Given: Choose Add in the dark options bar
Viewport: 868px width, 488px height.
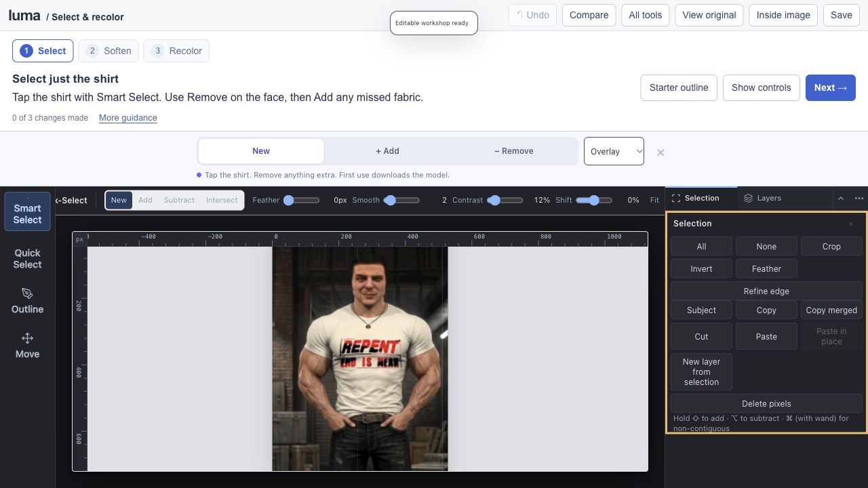Looking at the screenshot, I should pos(145,200).
